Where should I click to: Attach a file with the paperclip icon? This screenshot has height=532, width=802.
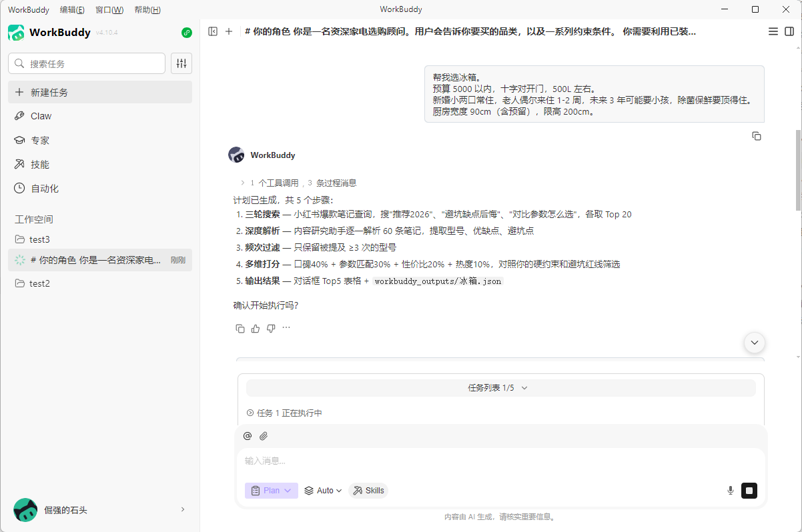(x=264, y=436)
